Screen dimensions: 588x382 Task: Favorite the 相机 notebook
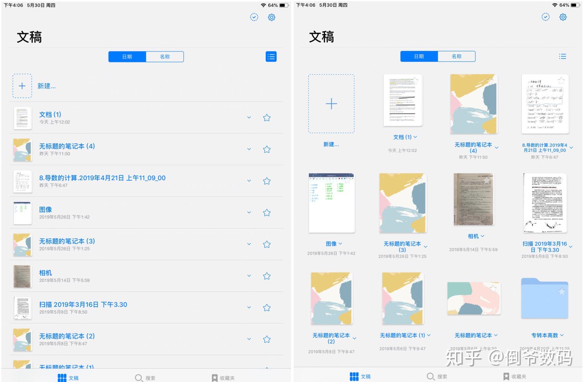(x=266, y=276)
